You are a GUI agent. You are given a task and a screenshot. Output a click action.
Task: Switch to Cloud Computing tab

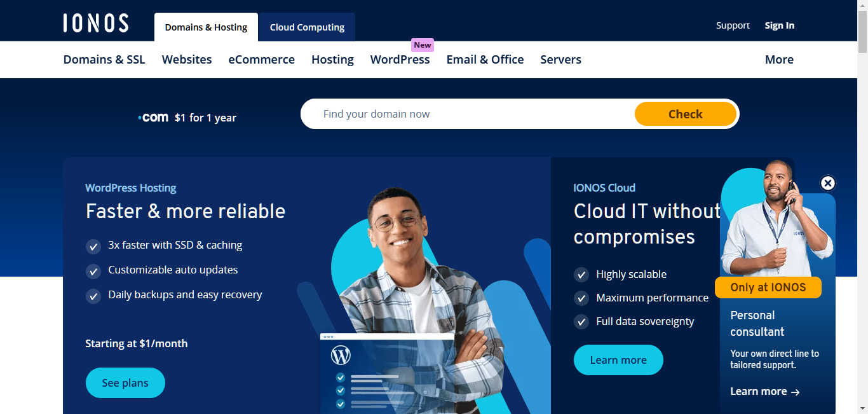tap(307, 27)
